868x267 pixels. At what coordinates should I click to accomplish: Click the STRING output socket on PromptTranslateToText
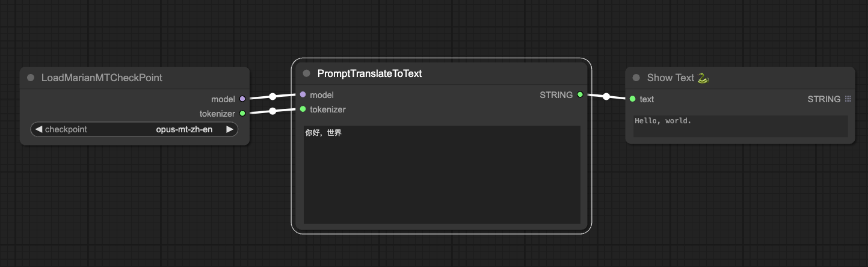pyautogui.click(x=580, y=94)
